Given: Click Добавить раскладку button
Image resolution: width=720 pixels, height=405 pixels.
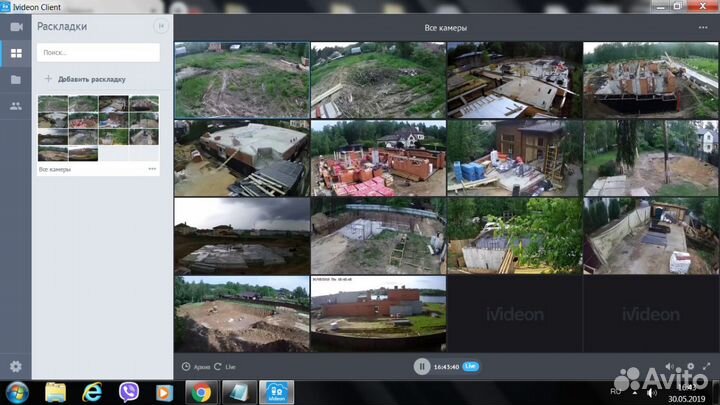Looking at the screenshot, I should pyautogui.click(x=85, y=78).
